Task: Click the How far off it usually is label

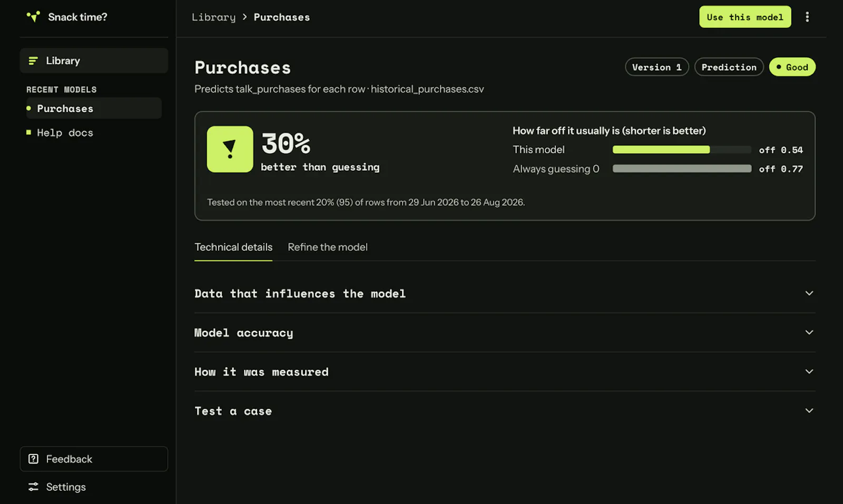Action: click(609, 131)
